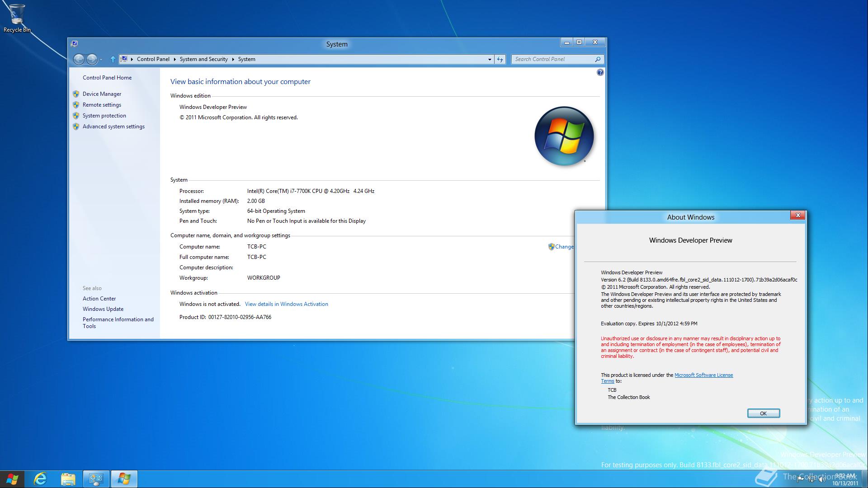
Task: Open Windows Update under See also
Action: [103, 309]
